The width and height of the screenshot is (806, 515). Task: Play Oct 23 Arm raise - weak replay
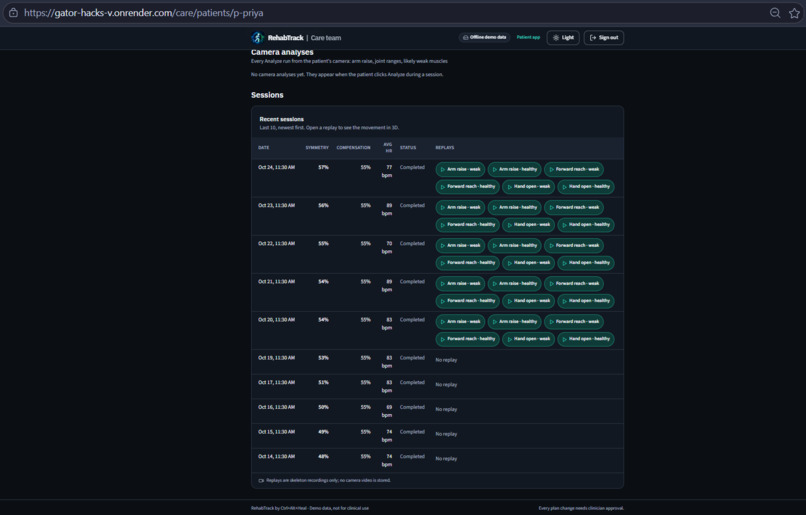460,207
